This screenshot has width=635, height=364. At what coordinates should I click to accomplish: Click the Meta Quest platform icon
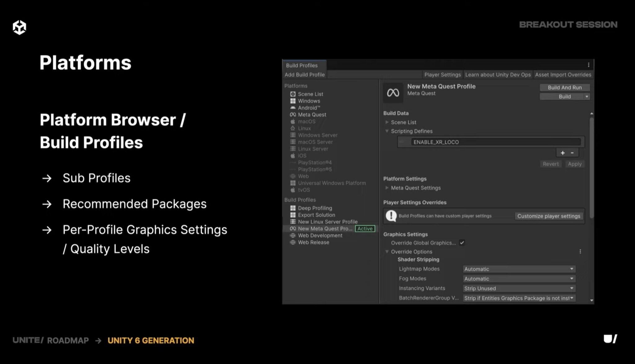click(293, 114)
